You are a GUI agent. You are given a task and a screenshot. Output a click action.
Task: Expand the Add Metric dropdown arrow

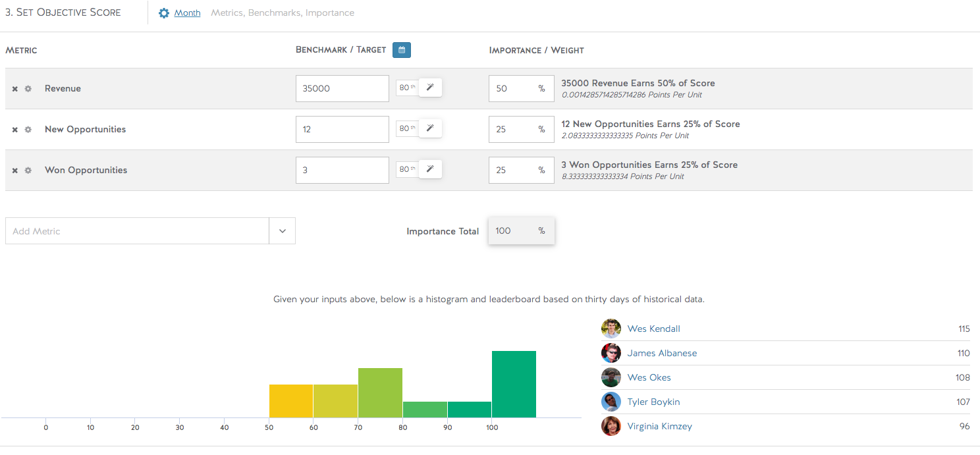tap(282, 231)
